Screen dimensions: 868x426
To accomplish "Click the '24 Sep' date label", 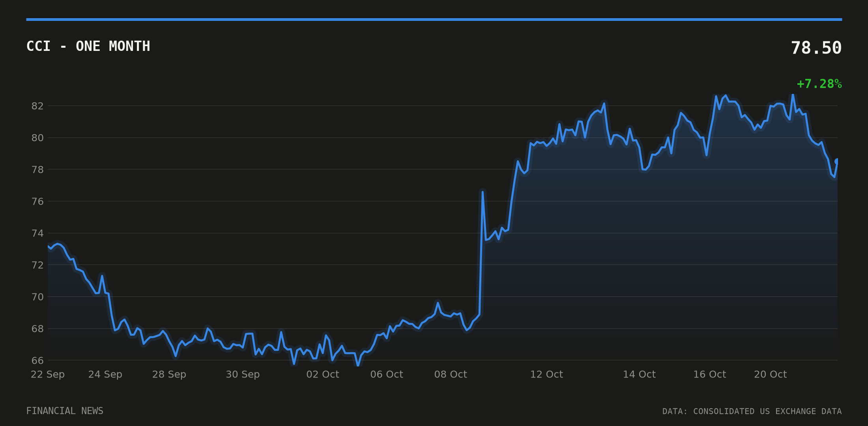I will click(x=105, y=374).
